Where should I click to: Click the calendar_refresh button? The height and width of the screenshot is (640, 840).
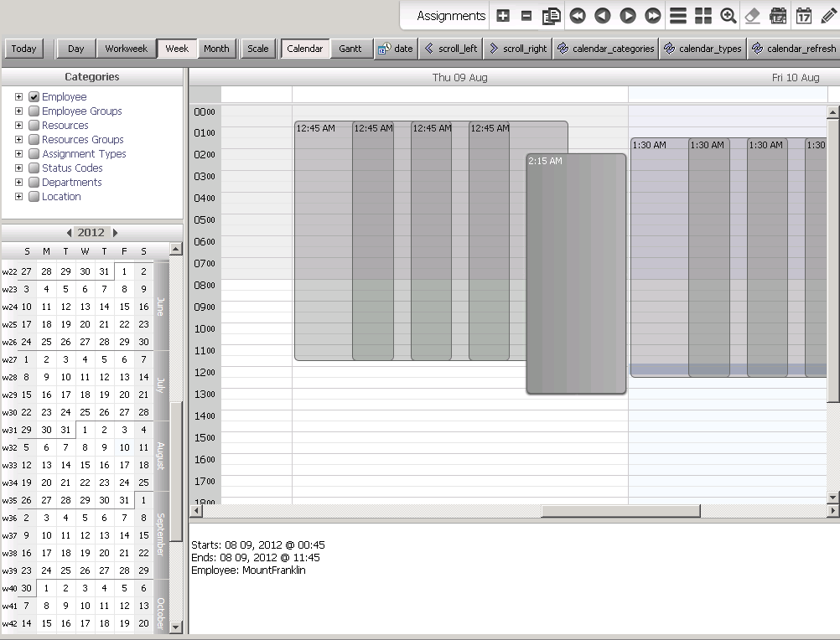(x=793, y=49)
